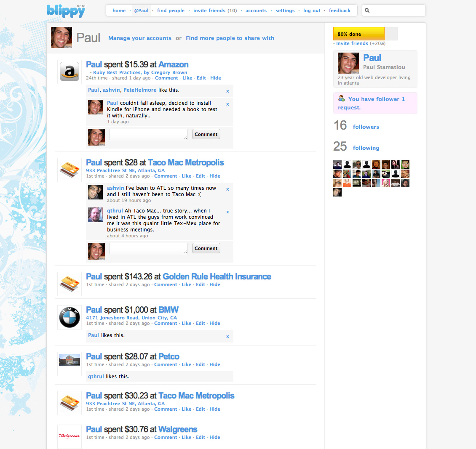Open invite friends (10) in navigation
The image size is (476, 449).
tap(215, 11)
